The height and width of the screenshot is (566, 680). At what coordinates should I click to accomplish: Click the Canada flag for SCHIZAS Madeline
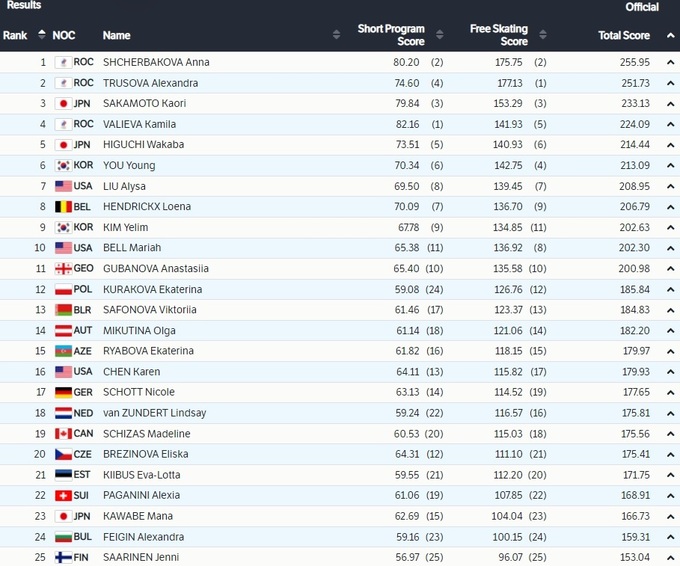[62, 434]
